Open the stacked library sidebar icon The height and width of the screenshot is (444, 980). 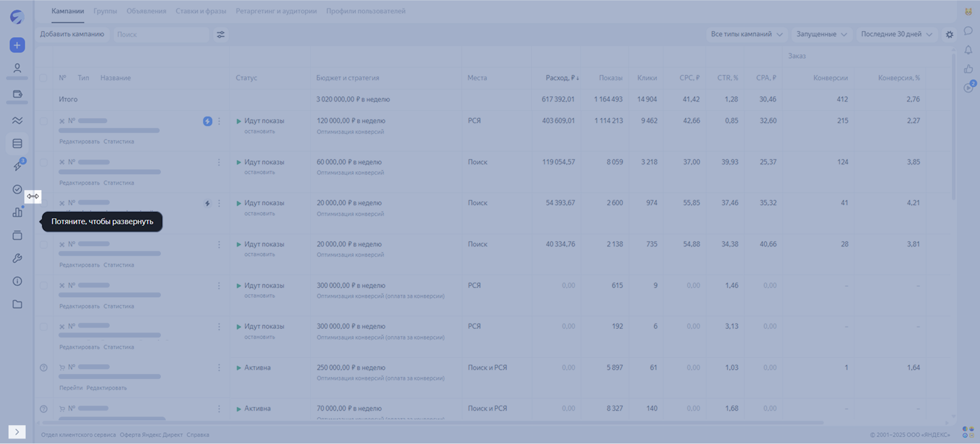point(17,235)
